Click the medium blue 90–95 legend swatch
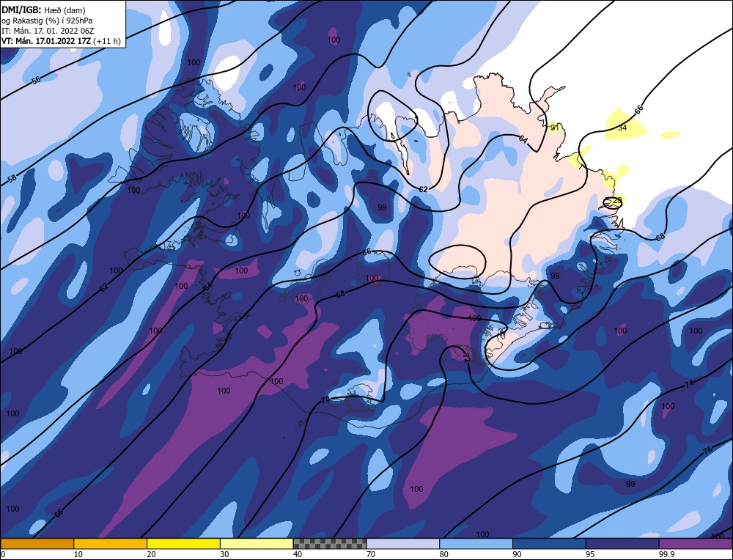Viewport: 733px width, 560px height. point(549,543)
